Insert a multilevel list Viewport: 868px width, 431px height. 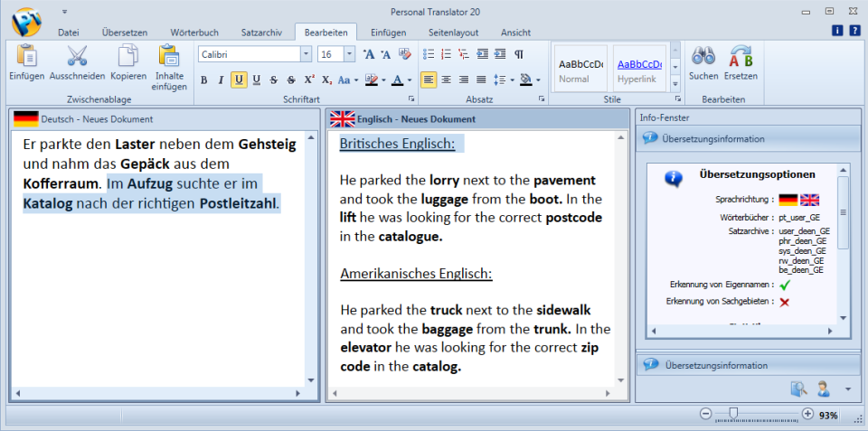(x=464, y=54)
